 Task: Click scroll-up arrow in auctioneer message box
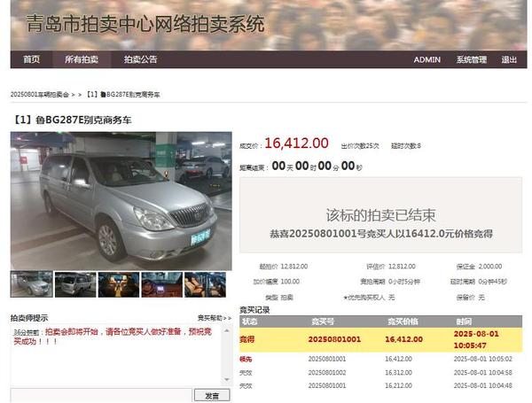(229, 329)
